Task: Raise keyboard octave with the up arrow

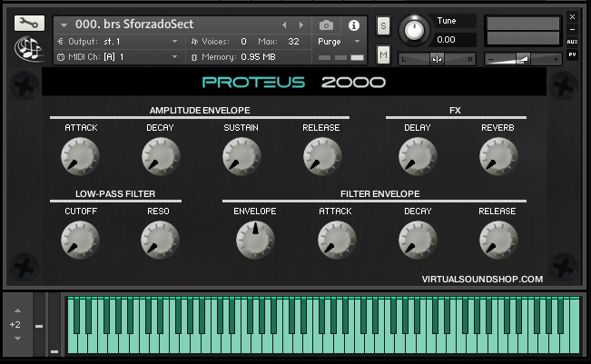Action: [x=15, y=310]
